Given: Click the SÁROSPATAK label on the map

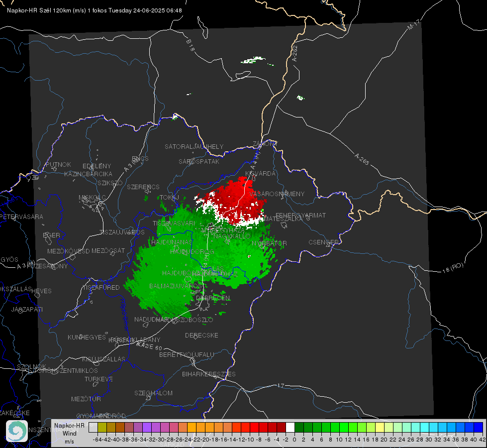Looking at the screenshot, I should (x=199, y=161).
